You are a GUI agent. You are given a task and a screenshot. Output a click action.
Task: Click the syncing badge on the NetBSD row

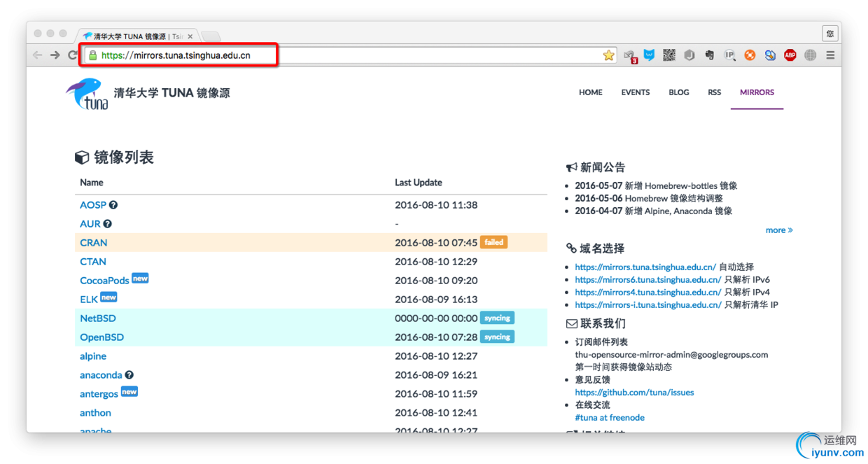pyautogui.click(x=497, y=318)
